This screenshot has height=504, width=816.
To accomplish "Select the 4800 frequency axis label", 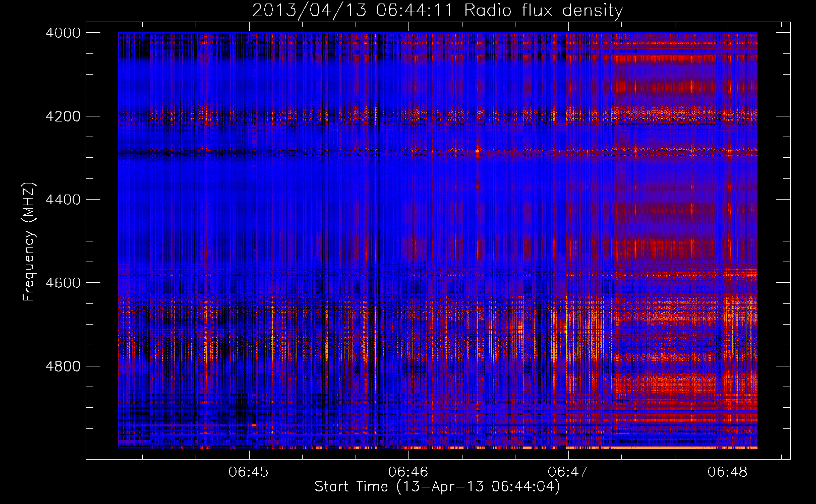I will coord(63,366).
